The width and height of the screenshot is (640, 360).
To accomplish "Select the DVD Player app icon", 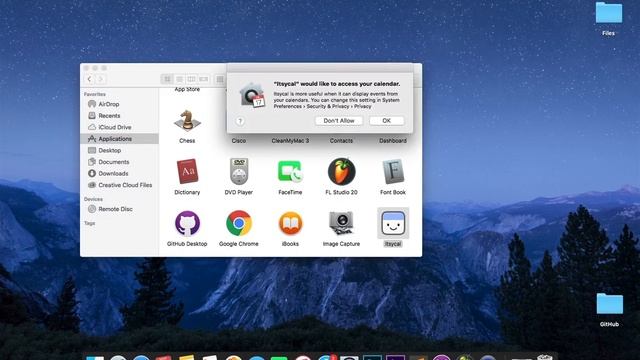I will click(239, 171).
